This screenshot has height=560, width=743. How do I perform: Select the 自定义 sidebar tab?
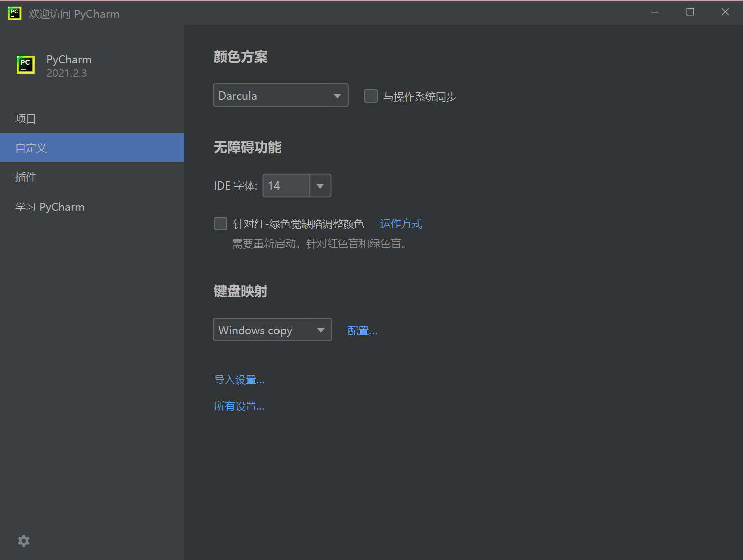(x=31, y=148)
